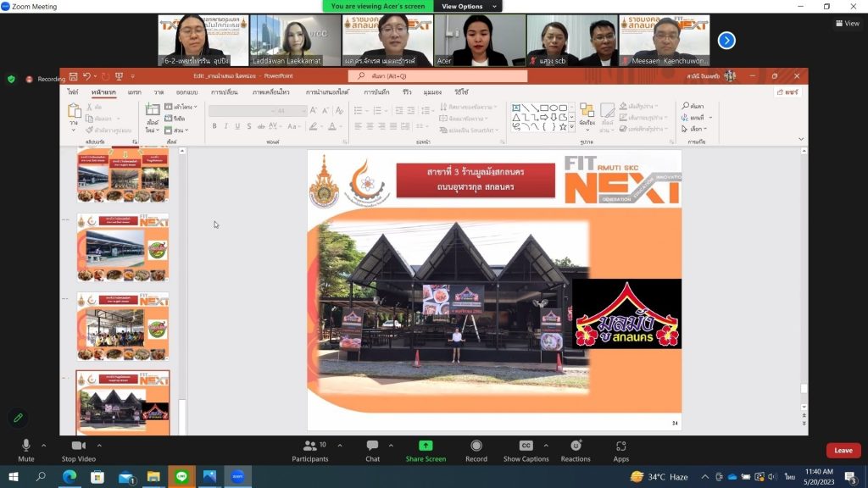This screenshot has height=488, width=868.
Task: Click the green encryption shield icon
Action: (x=11, y=79)
